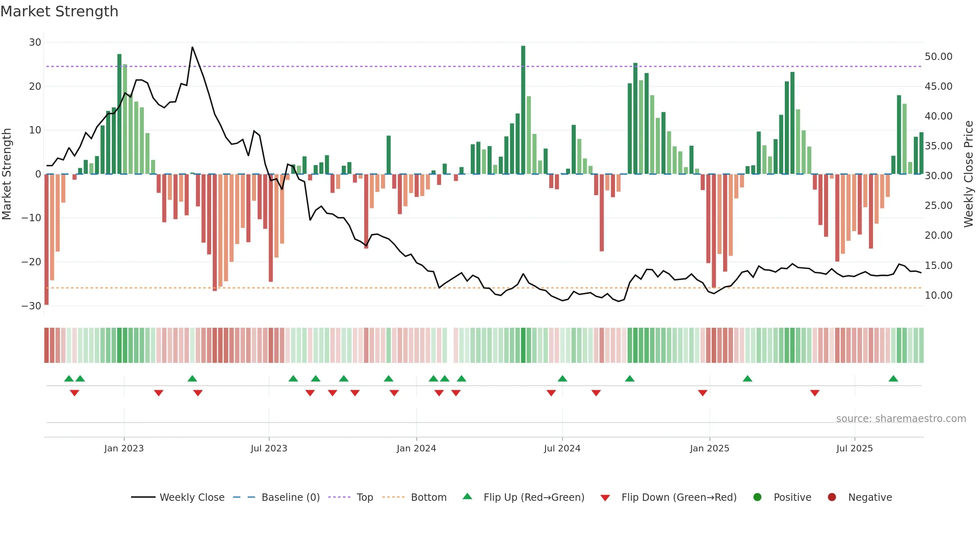Click the green Positive legend circle

757,497
